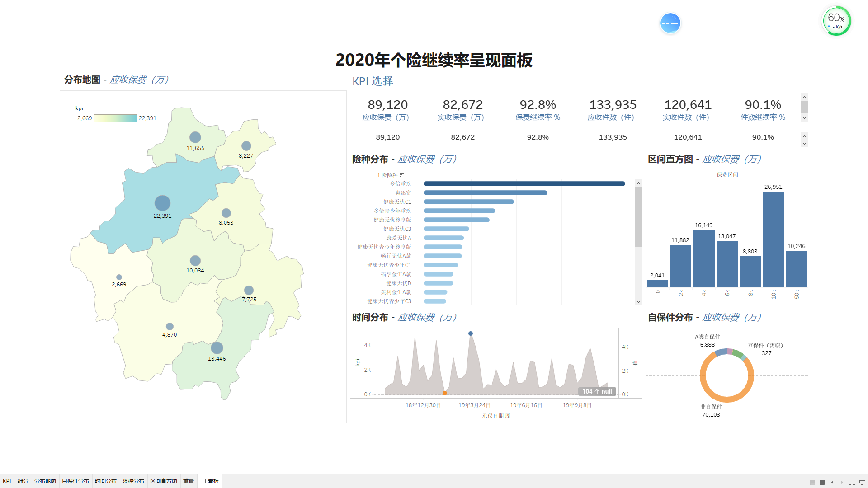
Task: Click the map circle labeled 11,655
Action: point(195,137)
